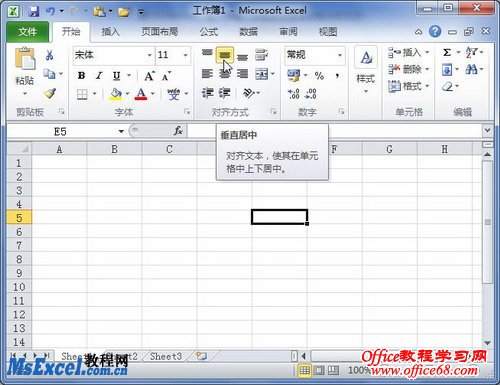Click the Save icon in quick access toolbar
The width and height of the screenshot is (500, 385).
click(x=34, y=12)
